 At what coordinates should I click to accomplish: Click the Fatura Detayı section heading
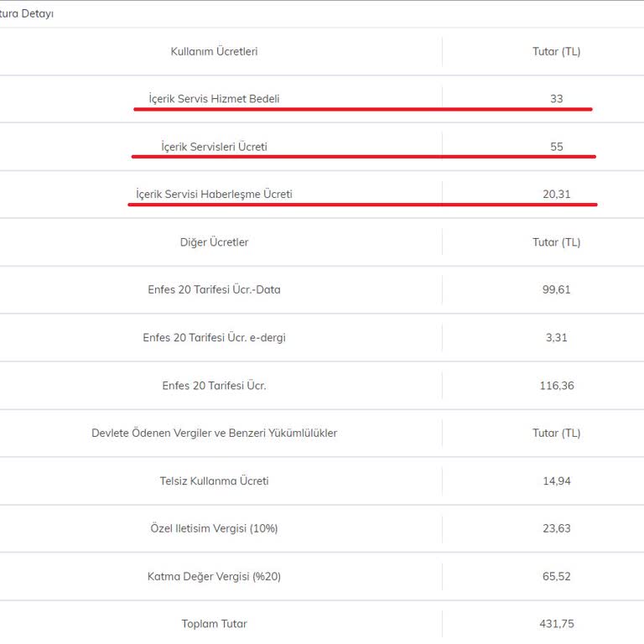click(27, 14)
